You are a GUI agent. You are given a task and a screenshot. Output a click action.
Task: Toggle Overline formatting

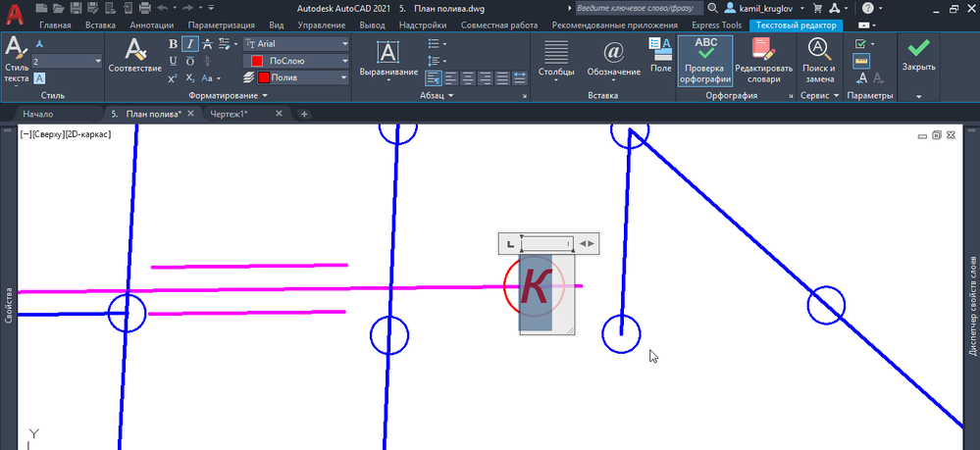[190, 61]
